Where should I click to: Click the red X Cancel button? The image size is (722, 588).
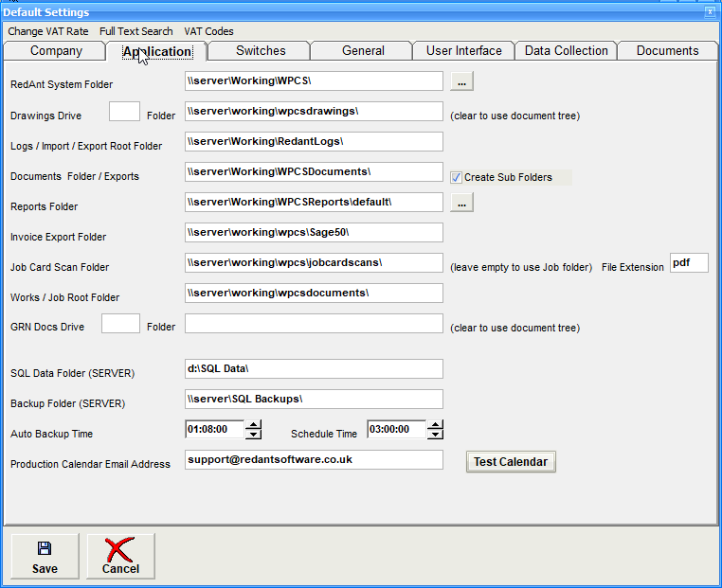120,557
